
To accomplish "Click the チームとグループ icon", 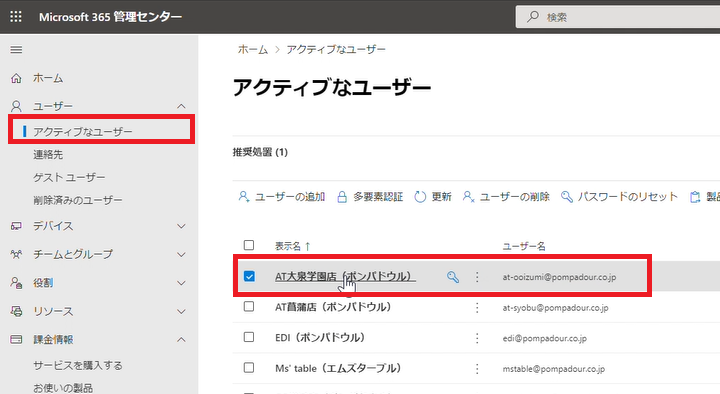I will point(16,254).
